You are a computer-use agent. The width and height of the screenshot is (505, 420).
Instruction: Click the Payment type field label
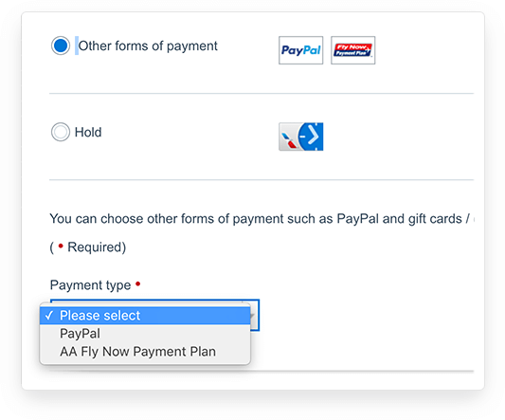tap(91, 285)
